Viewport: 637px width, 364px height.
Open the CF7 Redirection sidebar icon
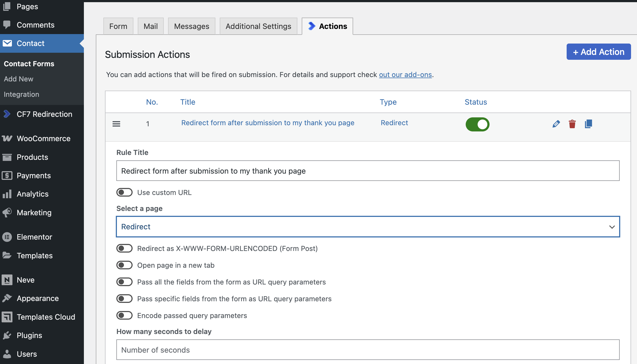(7, 114)
